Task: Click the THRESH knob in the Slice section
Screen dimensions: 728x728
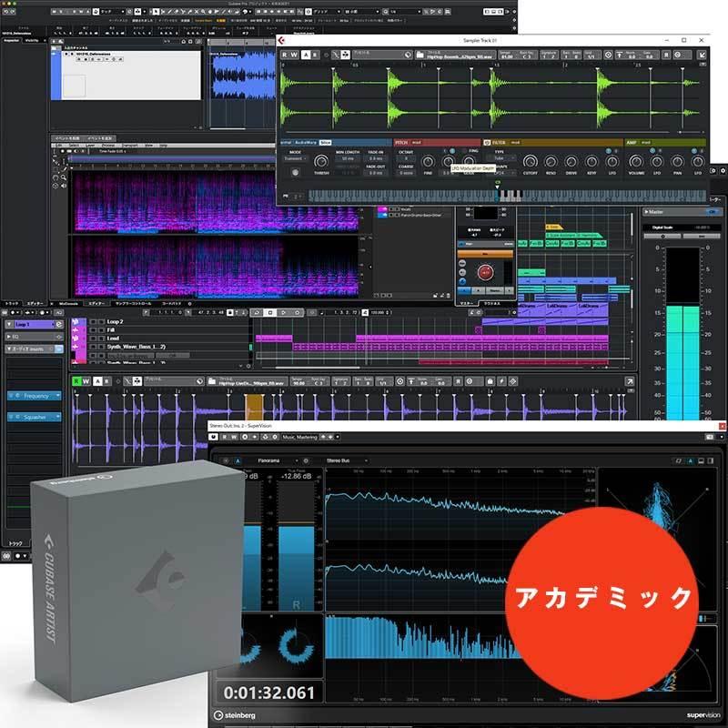Action: (x=321, y=162)
